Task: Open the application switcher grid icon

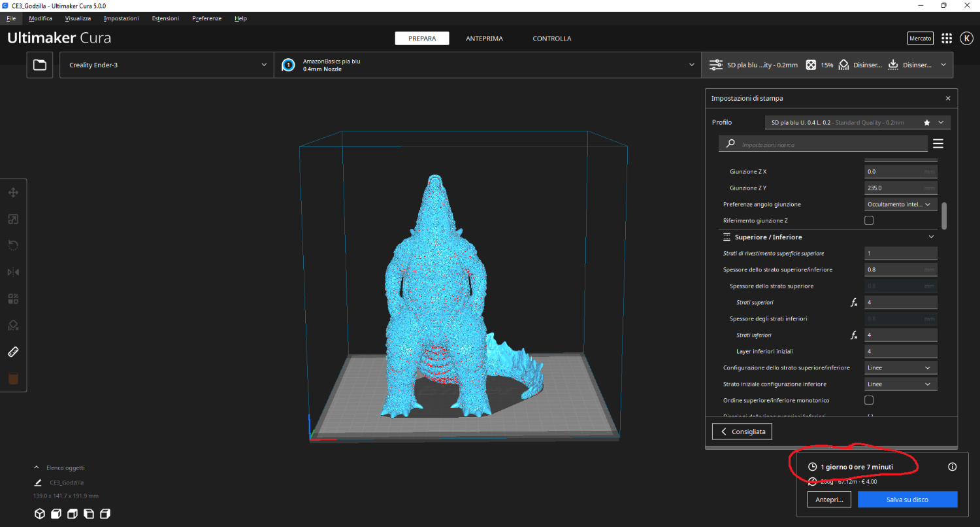Action: 947,39
